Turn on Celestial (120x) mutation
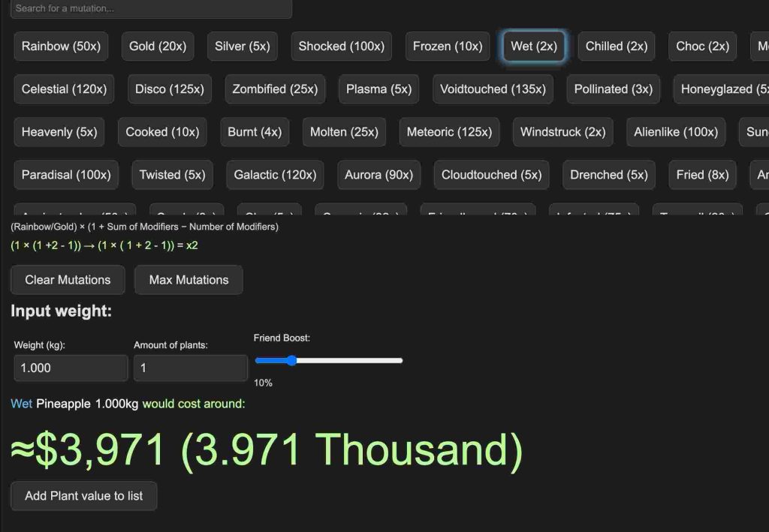 64,89
